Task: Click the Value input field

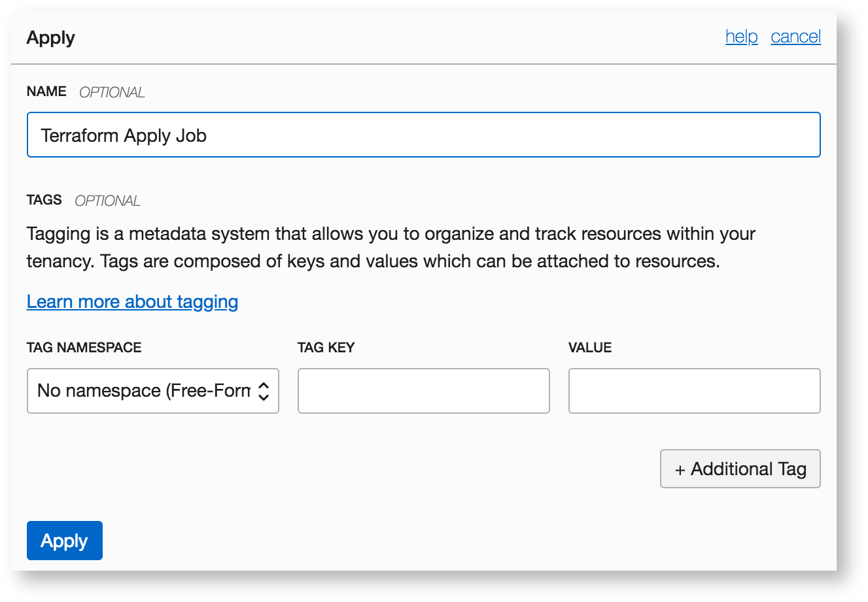Action: click(694, 391)
